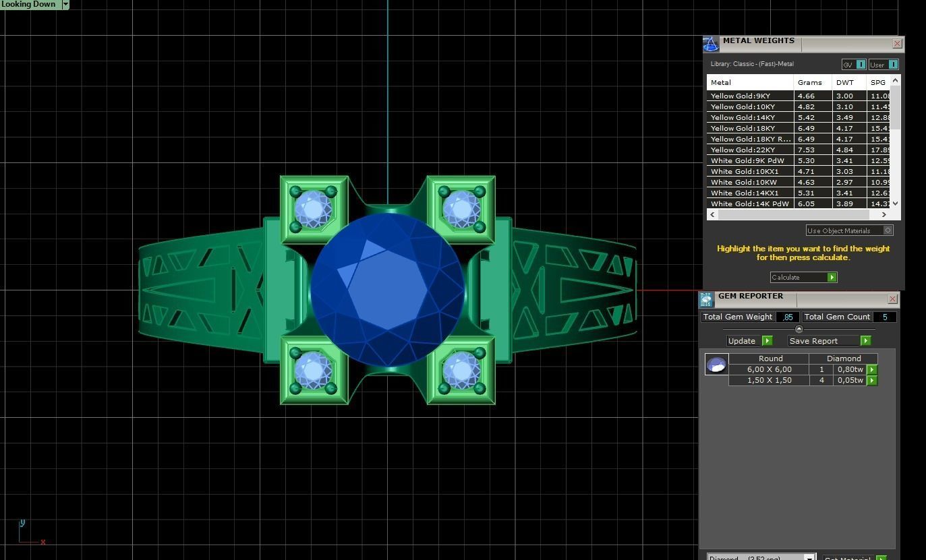926x560 pixels.
Task: Select the Yellow Gold:18KY R... row
Action: (x=799, y=139)
